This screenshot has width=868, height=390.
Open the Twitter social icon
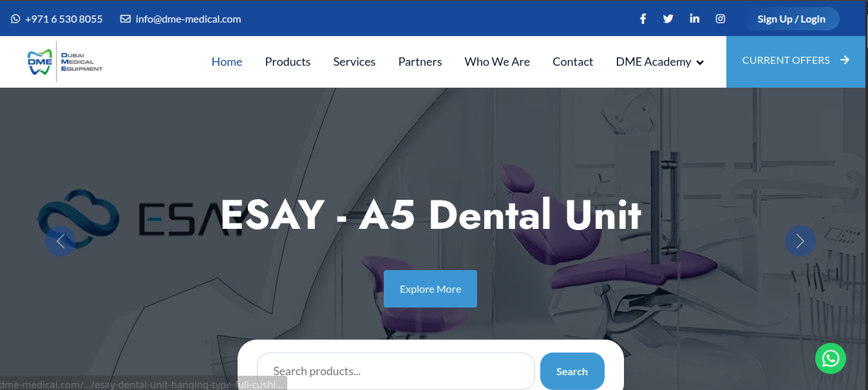[668, 19]
